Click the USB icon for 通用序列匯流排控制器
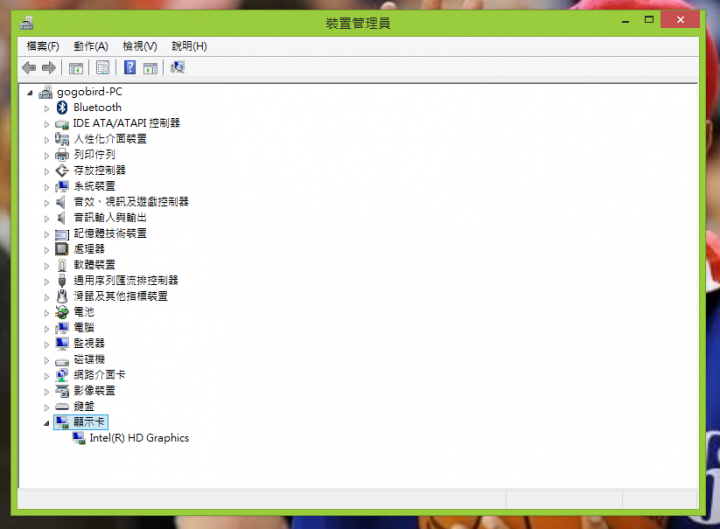 [x=62, y=281]
